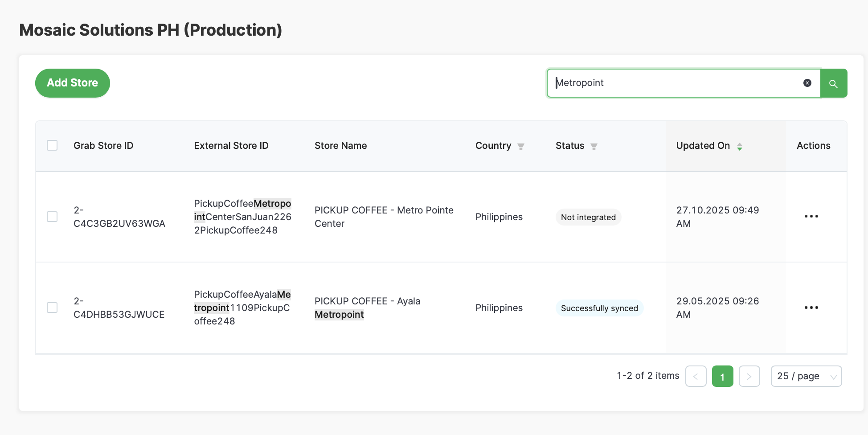Click the Successfully synced status badge
This screenshot has width=868, height=435.
point(599,308)
